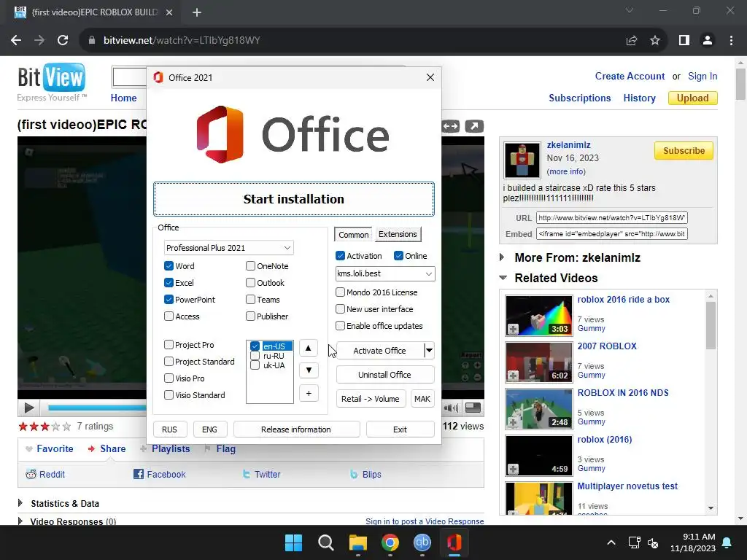The image size is (747, 560).
Task: Open Chrome three-dot menu
Action: (x=731, y=41)
